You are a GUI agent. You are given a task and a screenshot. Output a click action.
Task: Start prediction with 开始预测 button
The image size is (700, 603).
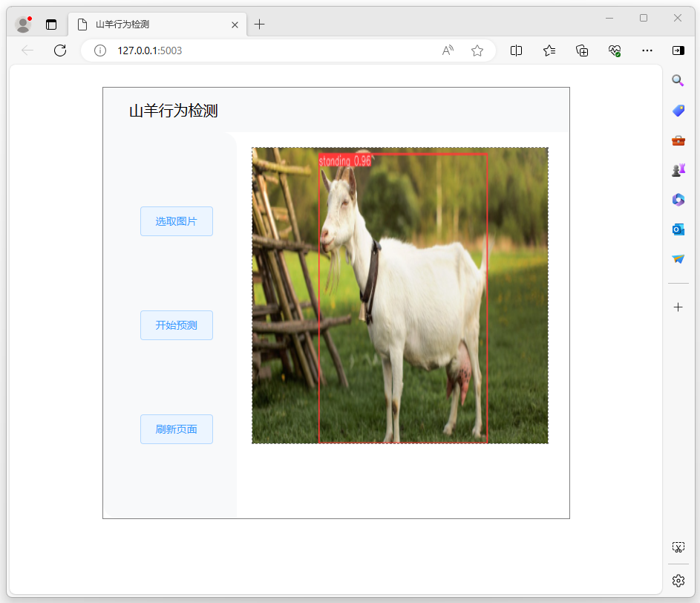pos(177,325)
